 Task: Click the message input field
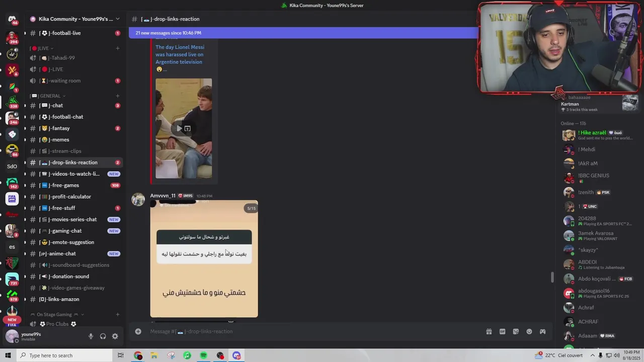pyautogui.click(x=312, y=331)
